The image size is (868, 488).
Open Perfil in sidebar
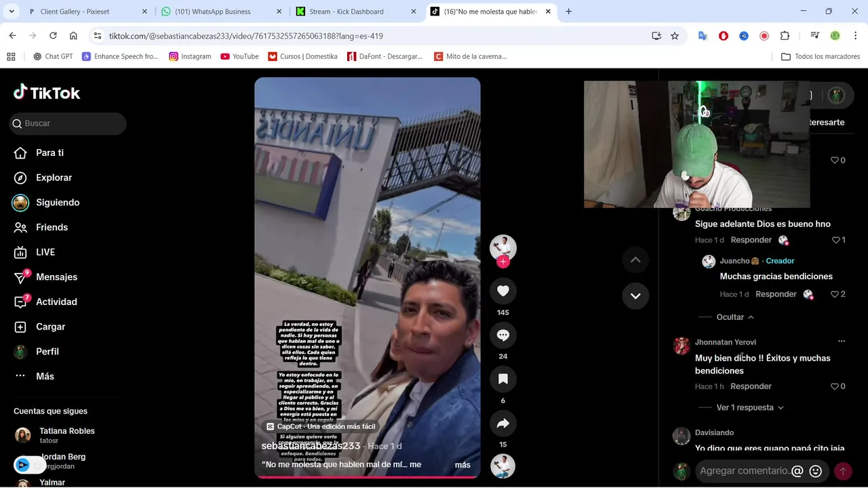[37, 351]
